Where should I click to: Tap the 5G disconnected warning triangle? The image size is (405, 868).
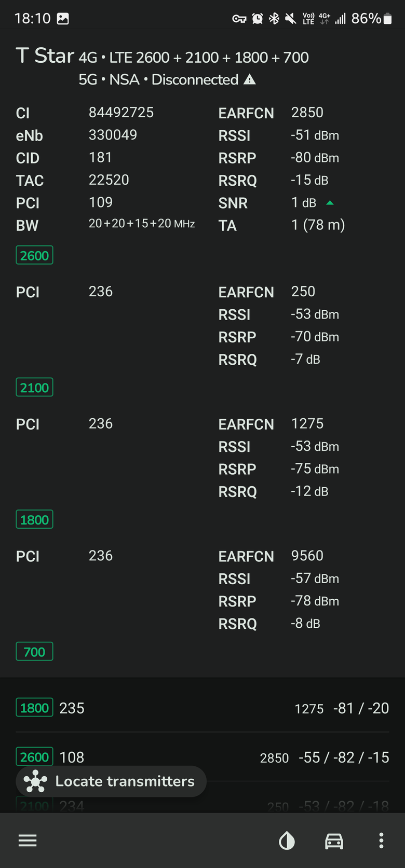(250, 79)
